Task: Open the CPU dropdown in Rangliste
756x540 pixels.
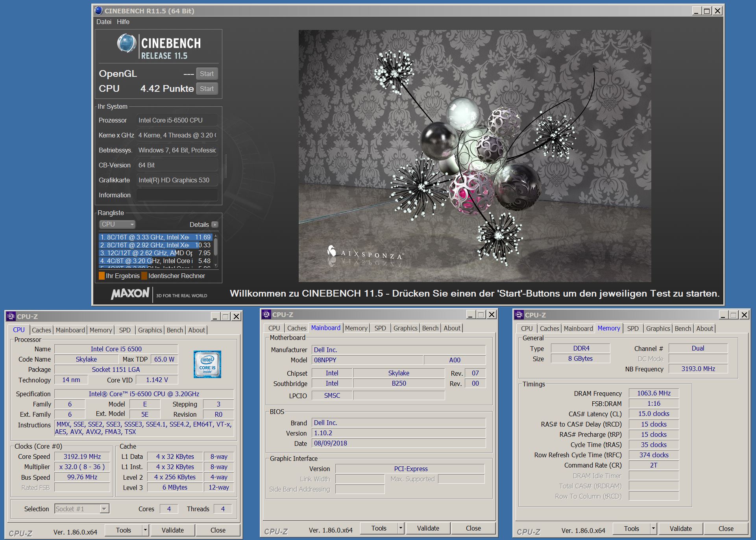Action: click(117, 225)
